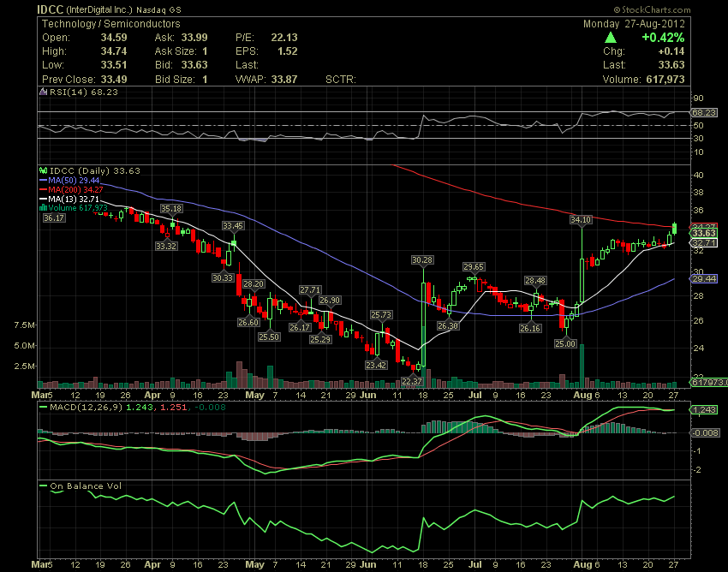Click the 26.60 price label
Image resolution: width=728 pixels, height=572 pixels.
tap(248, 322)
